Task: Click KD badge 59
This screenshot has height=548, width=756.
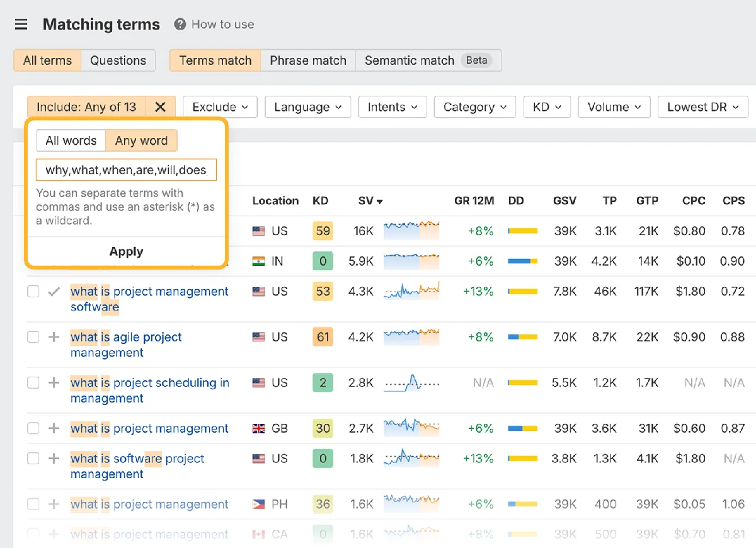Action: click(x=323, y=231)
